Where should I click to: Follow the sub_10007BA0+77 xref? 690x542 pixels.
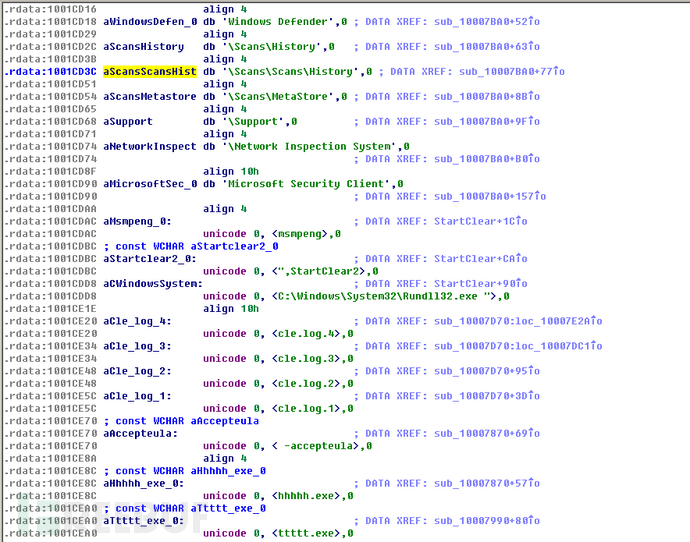click(x=512, y=72)
